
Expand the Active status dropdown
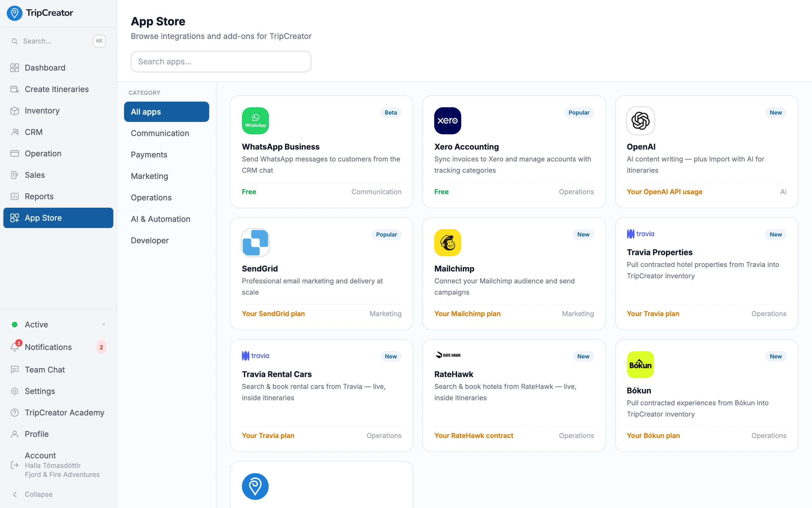click(103, 324)
